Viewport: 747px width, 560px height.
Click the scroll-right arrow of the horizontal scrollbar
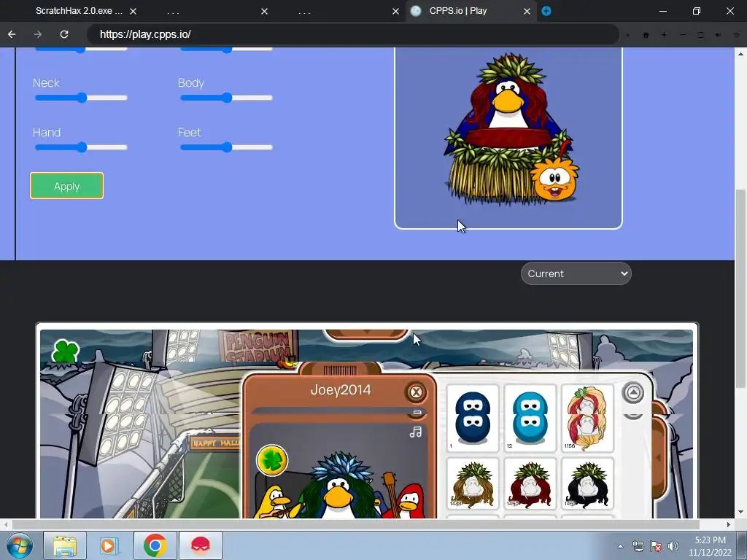[x=729, y=524]
